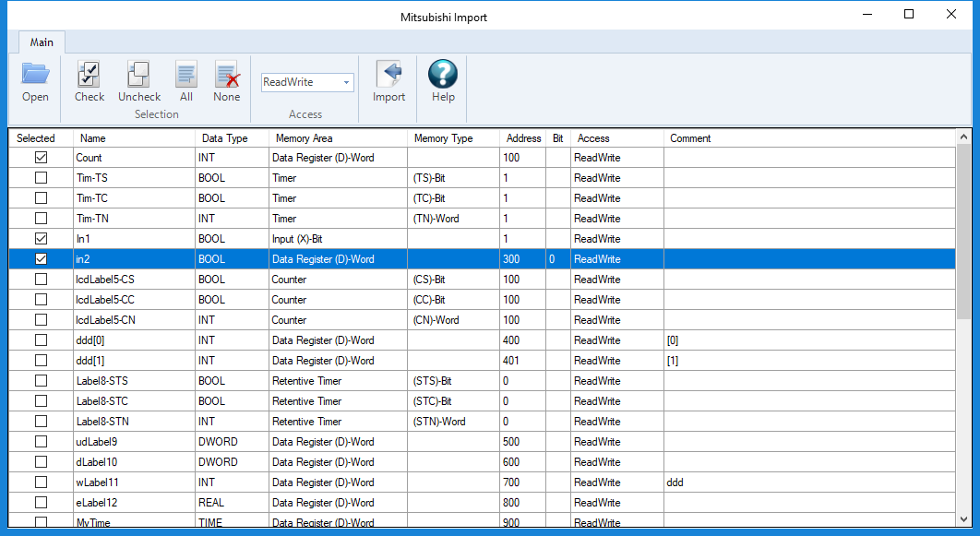Check the Label8-STC row checkbox
The width and height of the screenshot is (980, 536).
[41, 401]
